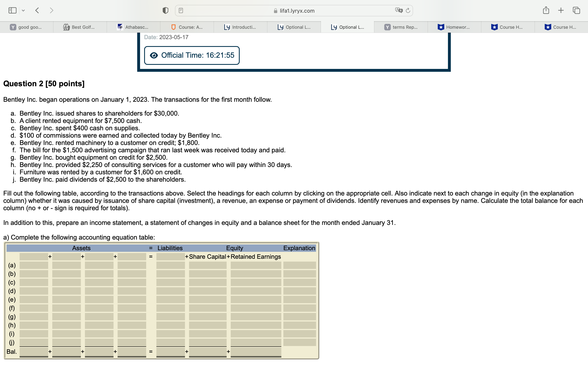This screenshot has width=588, height=367.
Task: Switch to the terms Rep... tab
Action: (x=401, y=27)
